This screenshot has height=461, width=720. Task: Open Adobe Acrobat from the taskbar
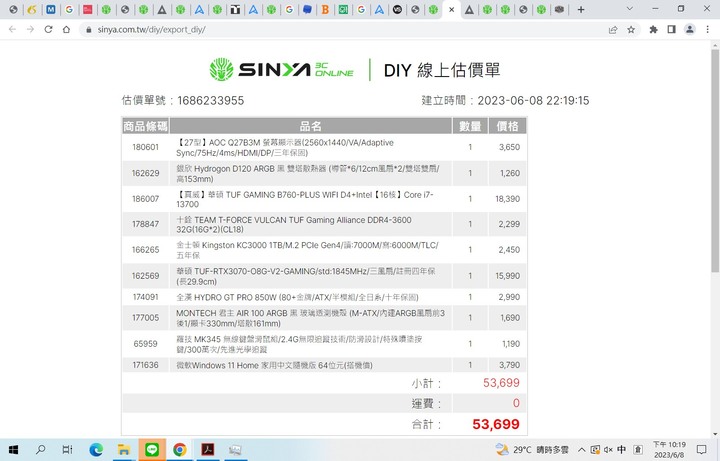pos(208,450)
